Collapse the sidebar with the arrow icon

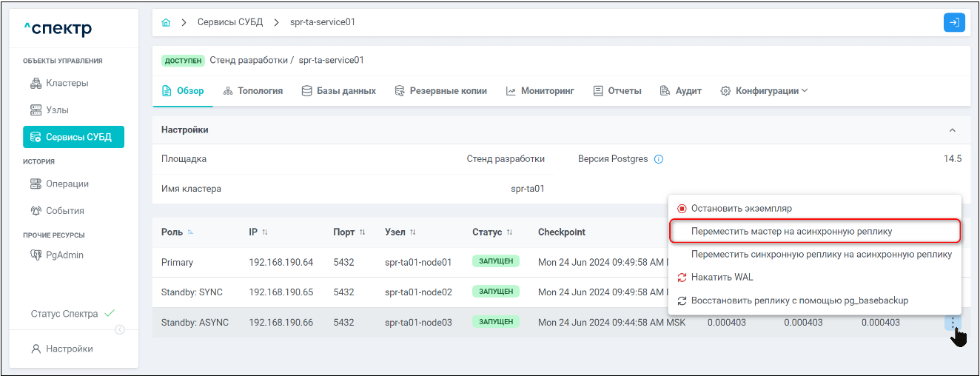point(120,330)
